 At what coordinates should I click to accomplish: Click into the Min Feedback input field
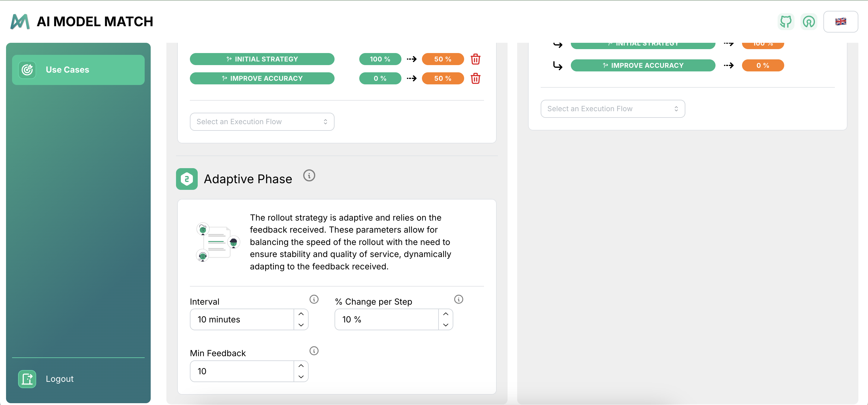pyautogui.click(x=242, y=371)
